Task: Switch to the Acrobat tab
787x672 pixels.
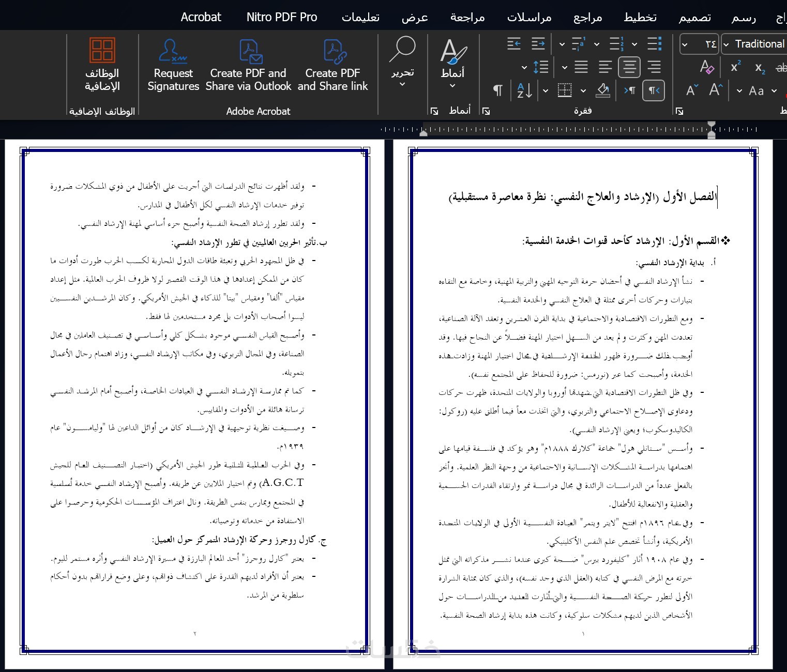Action: 201,17
